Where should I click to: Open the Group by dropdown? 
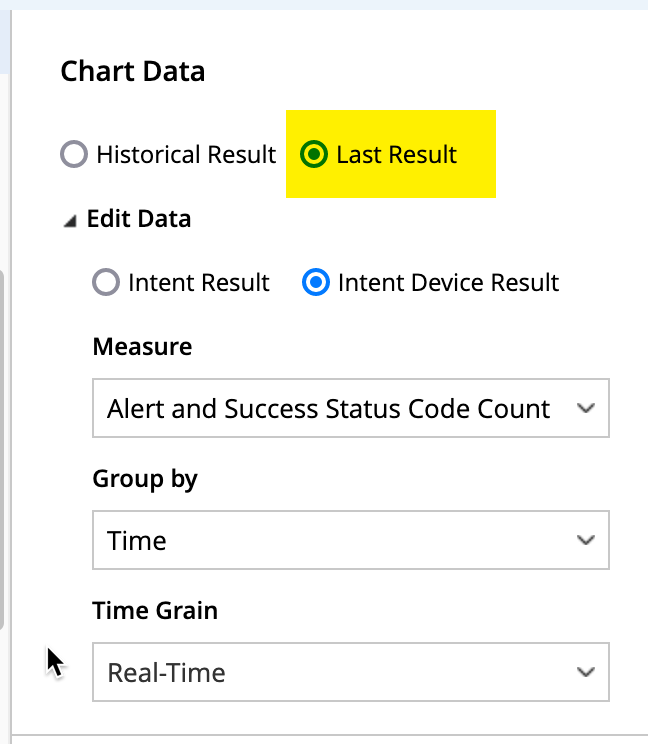coord(350,541)
